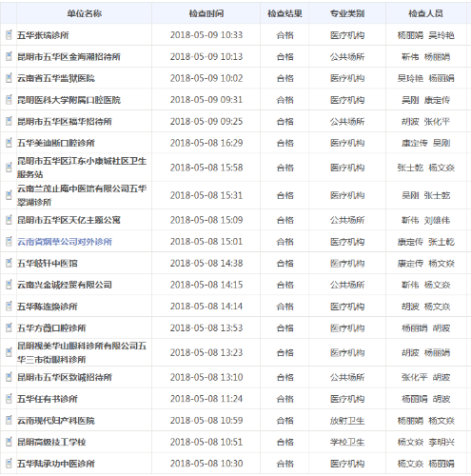Click the 检查时间 column header
Image resolution: width=471 pixels, height=476 pixels.
click(206, 13)
